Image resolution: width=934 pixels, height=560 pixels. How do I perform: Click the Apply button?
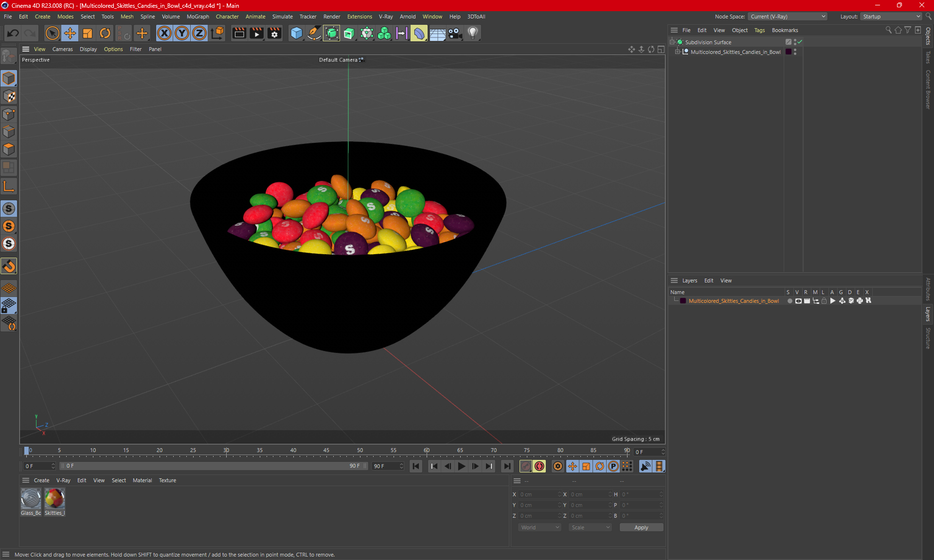[x=641, y=527]
